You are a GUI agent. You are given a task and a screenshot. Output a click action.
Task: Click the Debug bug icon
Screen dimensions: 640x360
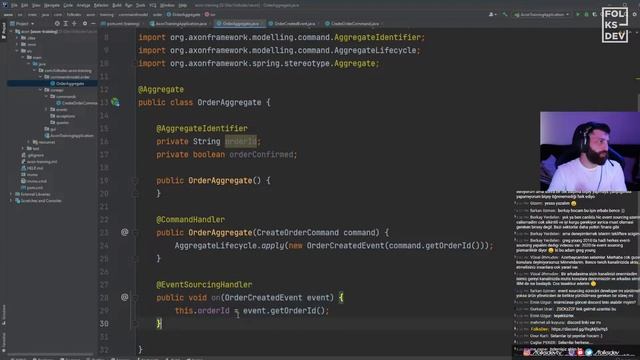click(586, 14)
